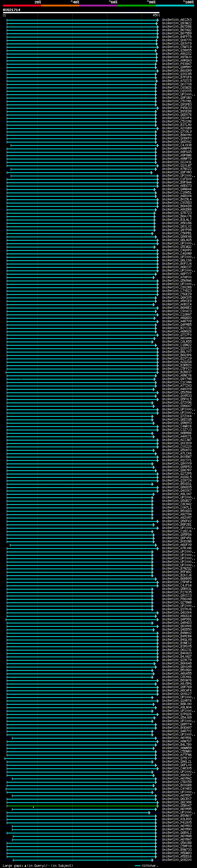Click the UniRef100_A1CSY1 label
197x868 pixels.
(176, 460)
